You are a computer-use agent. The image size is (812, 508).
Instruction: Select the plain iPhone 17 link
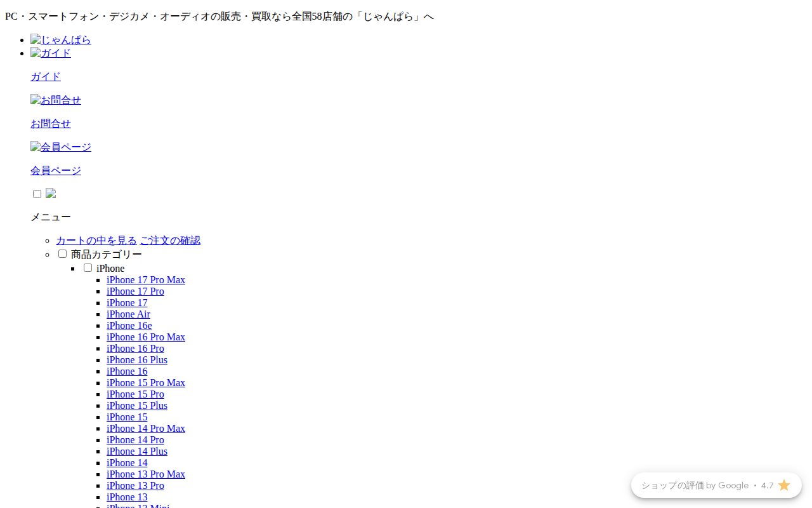coord(127,303)
